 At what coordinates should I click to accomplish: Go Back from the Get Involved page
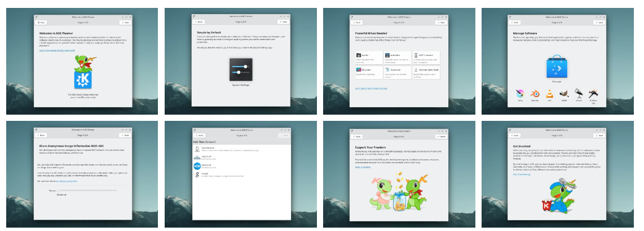point(515,135)
